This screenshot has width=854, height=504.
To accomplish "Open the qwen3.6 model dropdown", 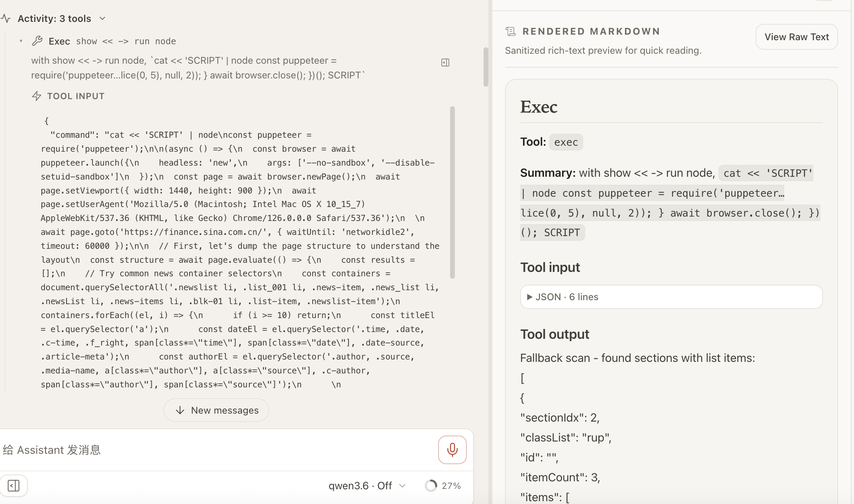I will coord(367,486).
